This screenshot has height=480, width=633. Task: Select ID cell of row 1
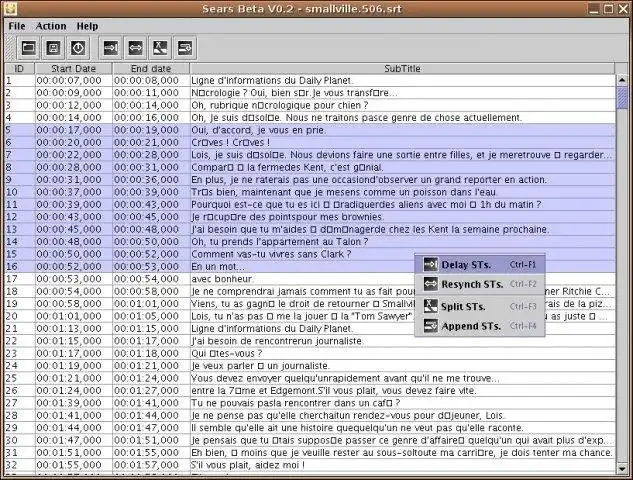coord(19,80)
